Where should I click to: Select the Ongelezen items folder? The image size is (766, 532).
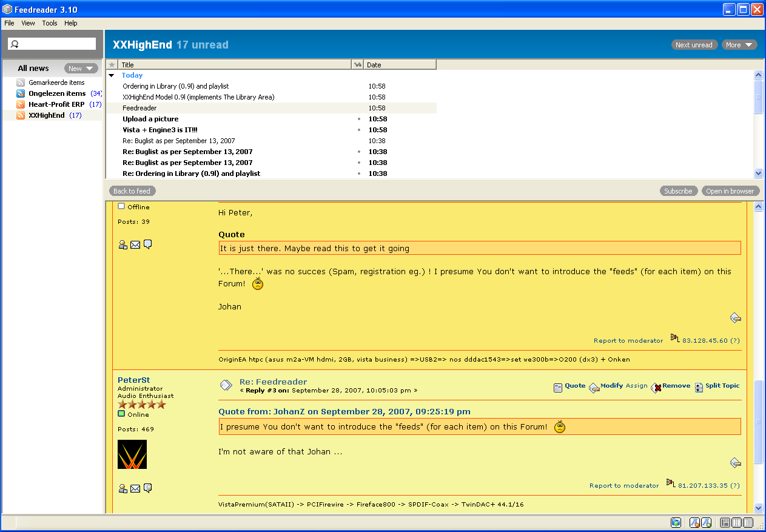[57, 93]
